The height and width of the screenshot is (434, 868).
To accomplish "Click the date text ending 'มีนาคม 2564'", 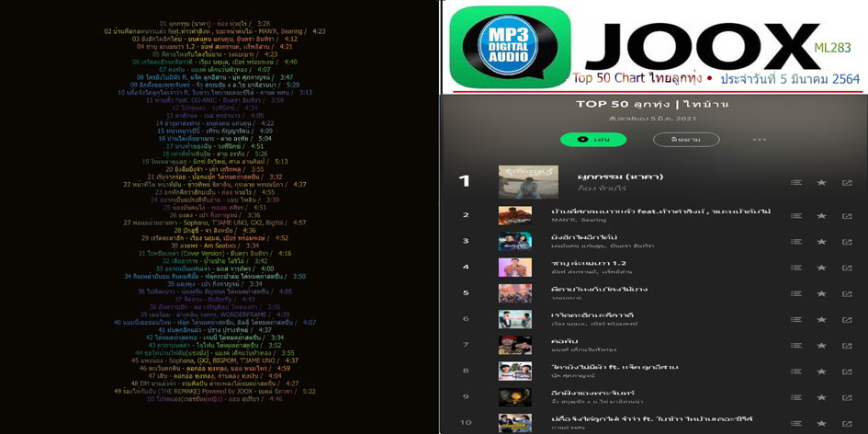I will [791, 78].
